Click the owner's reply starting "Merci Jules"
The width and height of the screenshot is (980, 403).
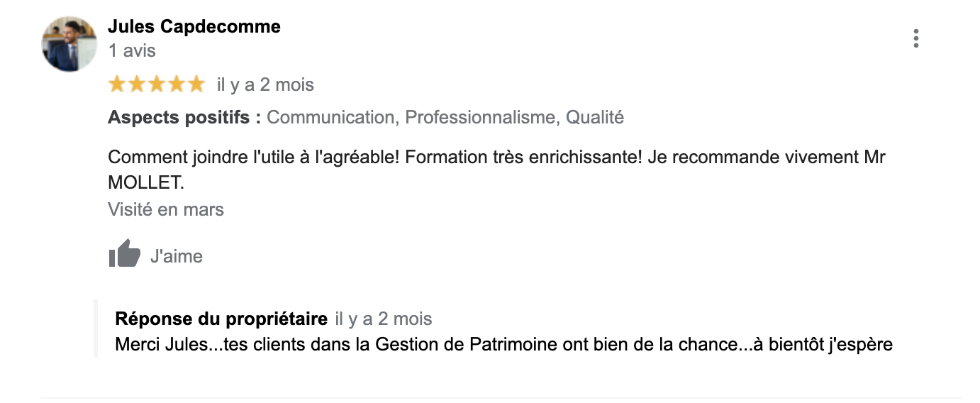tap(503, 346)
